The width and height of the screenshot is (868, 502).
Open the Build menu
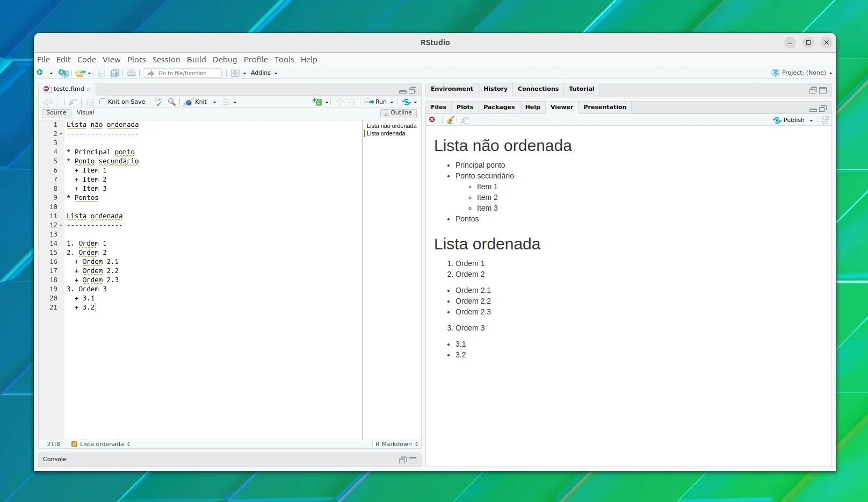click(196, 60)
